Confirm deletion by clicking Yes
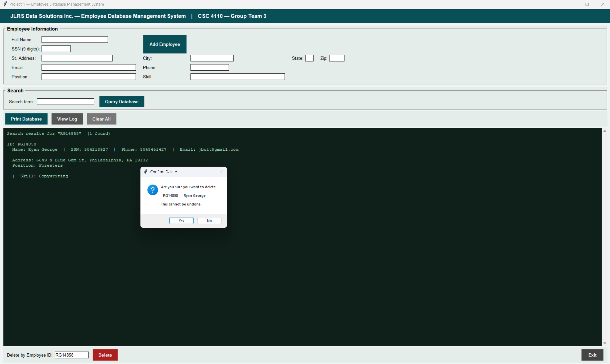Viewport: 610px width, 364px height. (x=181, y=221)
